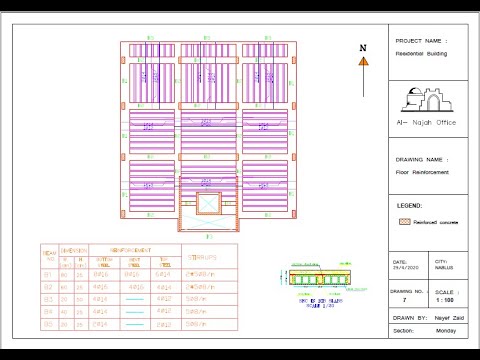
Task: Select the name 'Nayef Zaid'
Action: pos(449,318)
